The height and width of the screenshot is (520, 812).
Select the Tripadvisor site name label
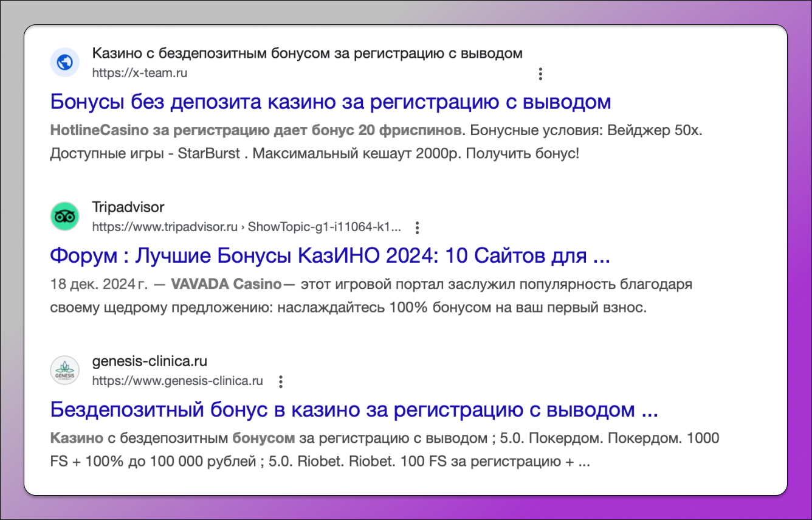point(128,207)
